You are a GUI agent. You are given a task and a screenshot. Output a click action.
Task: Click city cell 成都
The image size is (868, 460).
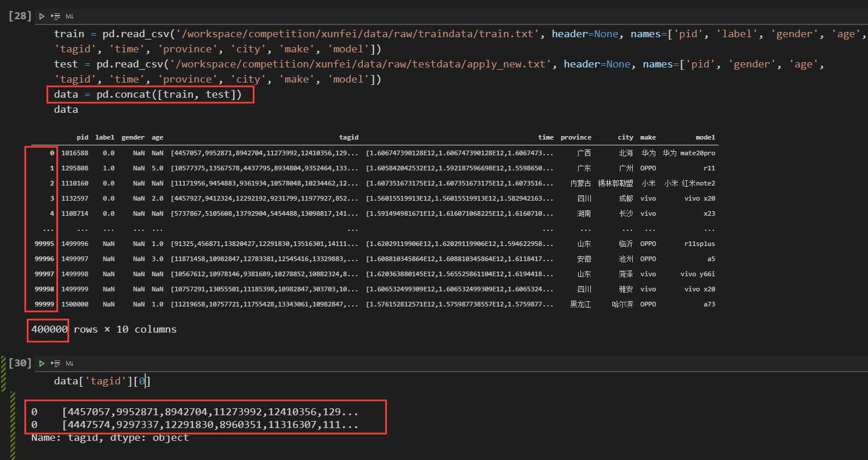point(626,198)
